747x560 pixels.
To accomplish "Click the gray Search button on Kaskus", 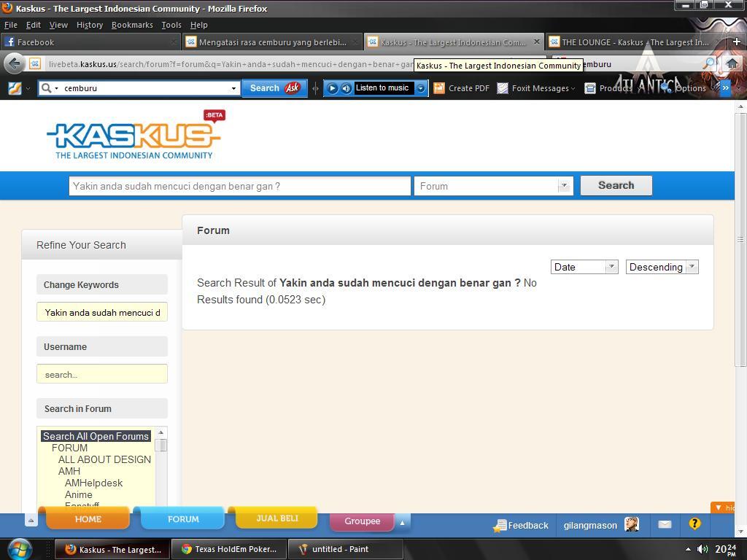I will (x=616, y=185).
